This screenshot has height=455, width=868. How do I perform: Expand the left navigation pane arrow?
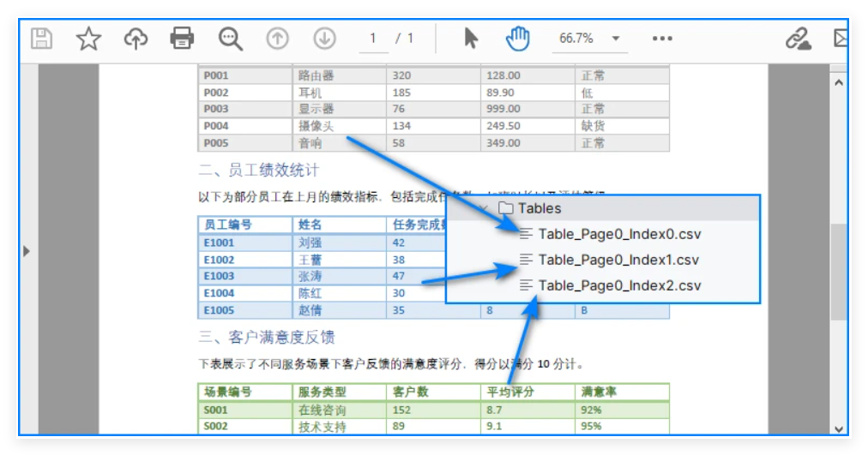pyautogui.click(x=26, y=251)
